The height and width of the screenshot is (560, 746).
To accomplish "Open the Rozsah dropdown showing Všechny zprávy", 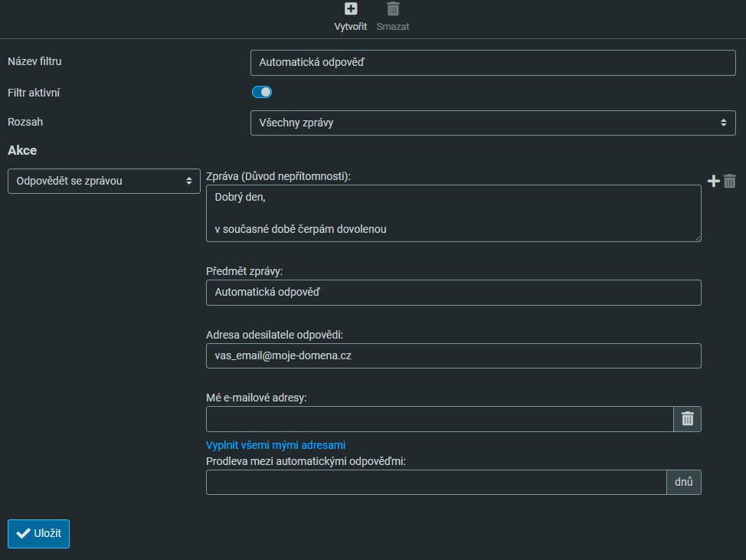I will point(492,123).
